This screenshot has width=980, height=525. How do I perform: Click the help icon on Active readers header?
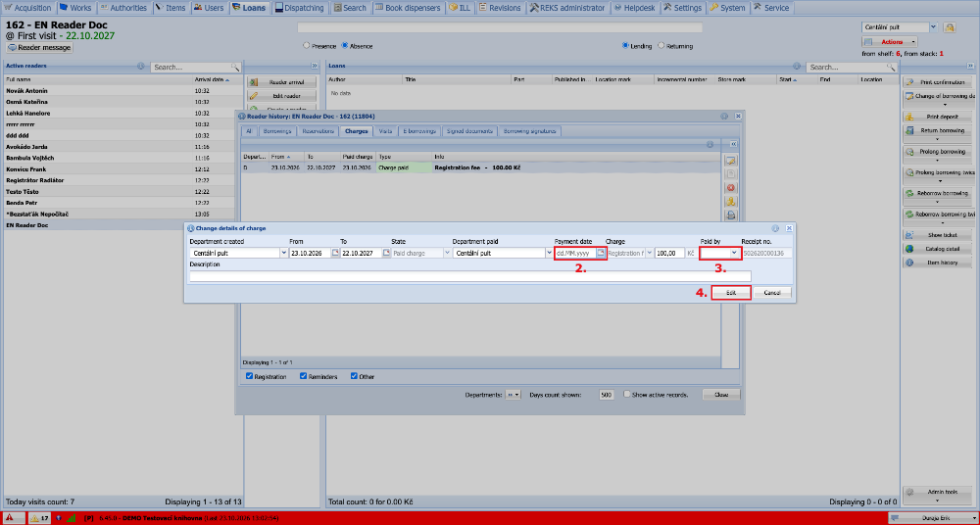pyautogui.click(x=140, y=66)
